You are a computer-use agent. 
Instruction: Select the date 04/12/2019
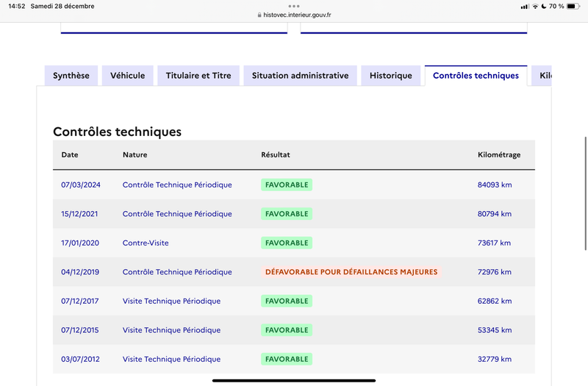pos(80,272)
